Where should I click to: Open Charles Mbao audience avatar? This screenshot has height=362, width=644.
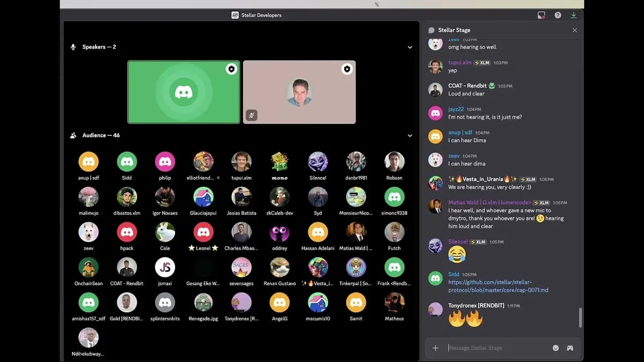coord(241,232)
